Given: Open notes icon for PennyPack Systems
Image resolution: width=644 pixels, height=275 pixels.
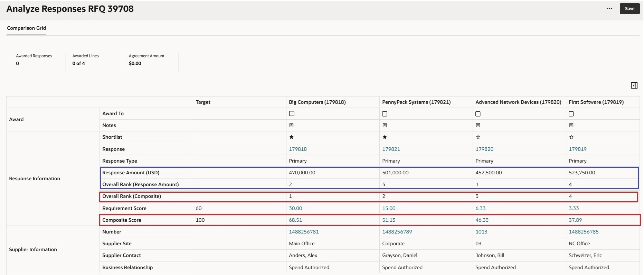Looking at the screenshot, I should (x=385, y=125).
